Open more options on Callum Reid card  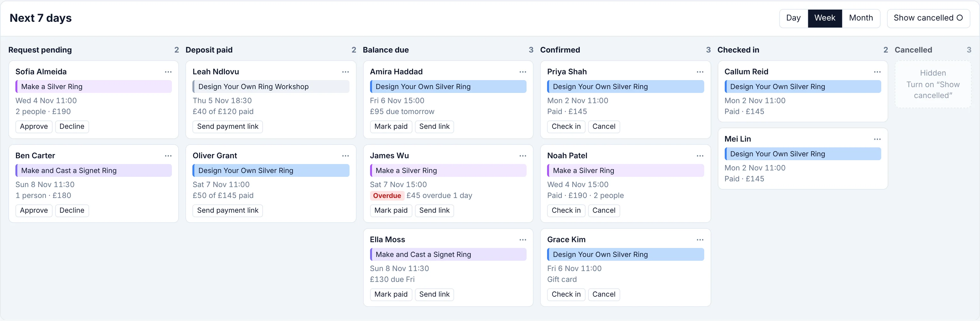[x=877, y=72]
